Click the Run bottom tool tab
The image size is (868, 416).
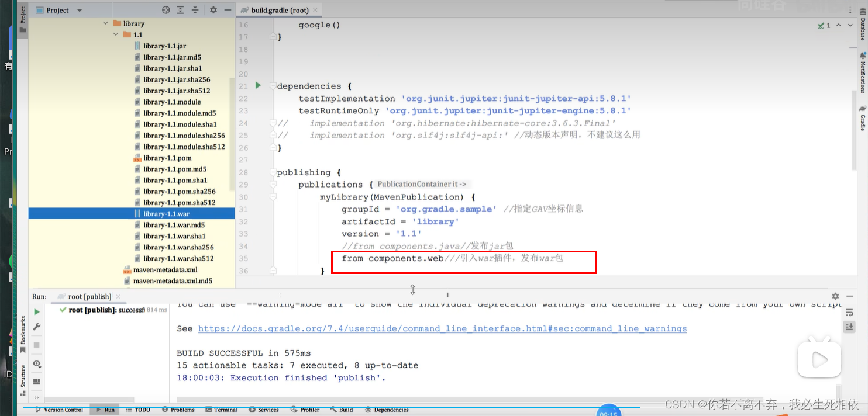point(105,410)
